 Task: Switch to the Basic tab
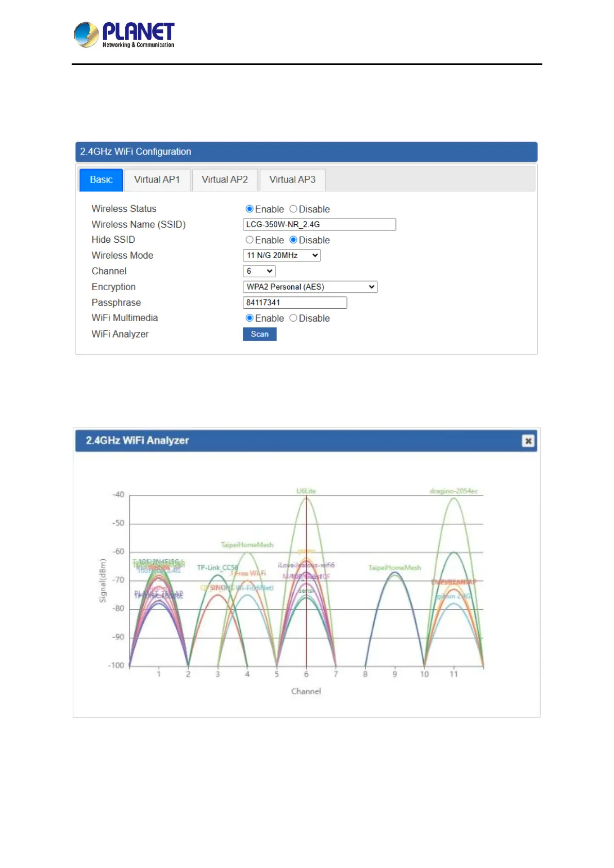[x=101, y=180]
